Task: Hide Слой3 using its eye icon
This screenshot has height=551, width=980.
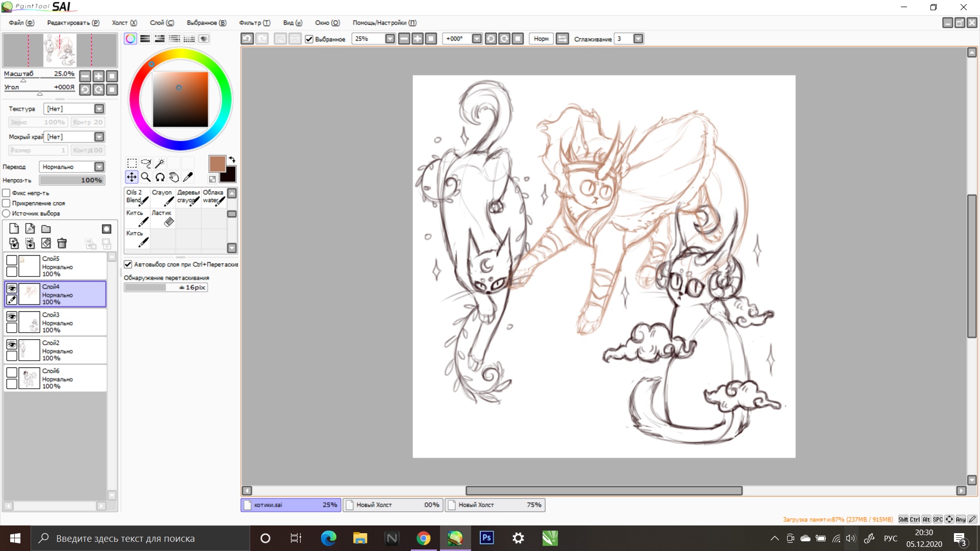Action: click(12, 316)
